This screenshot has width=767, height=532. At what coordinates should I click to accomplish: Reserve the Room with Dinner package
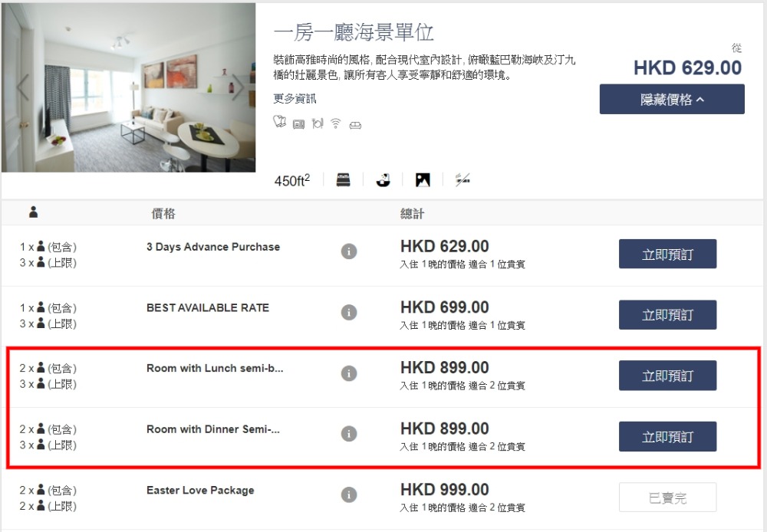667,437
